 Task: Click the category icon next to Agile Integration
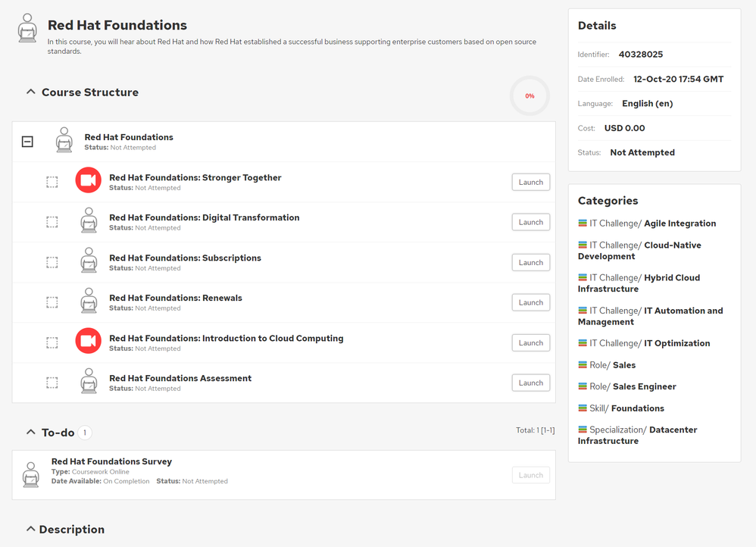point(583,223)
